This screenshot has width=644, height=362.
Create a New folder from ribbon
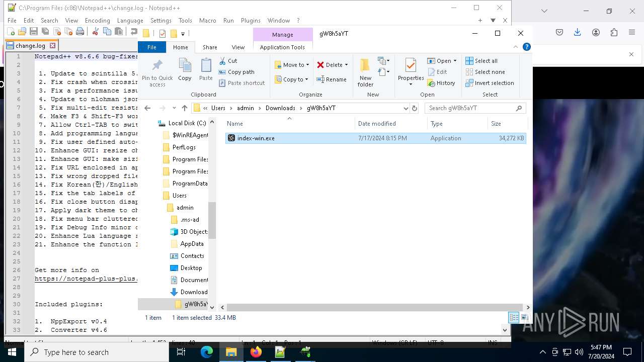[366, 73]
